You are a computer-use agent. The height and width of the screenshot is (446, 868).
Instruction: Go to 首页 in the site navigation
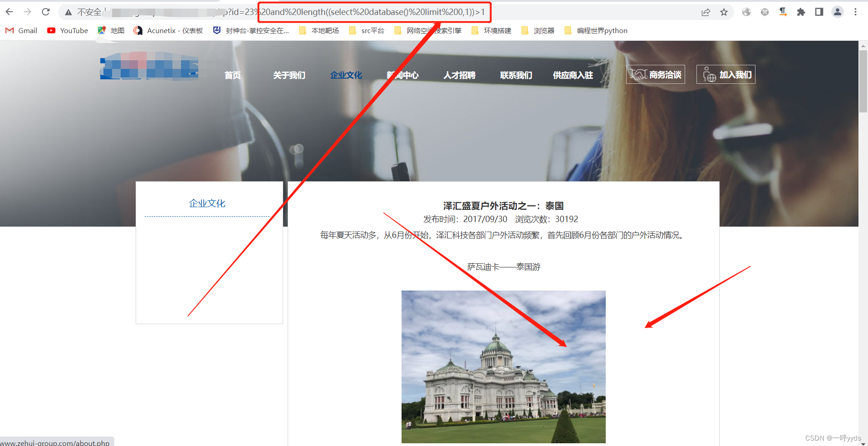232,75
